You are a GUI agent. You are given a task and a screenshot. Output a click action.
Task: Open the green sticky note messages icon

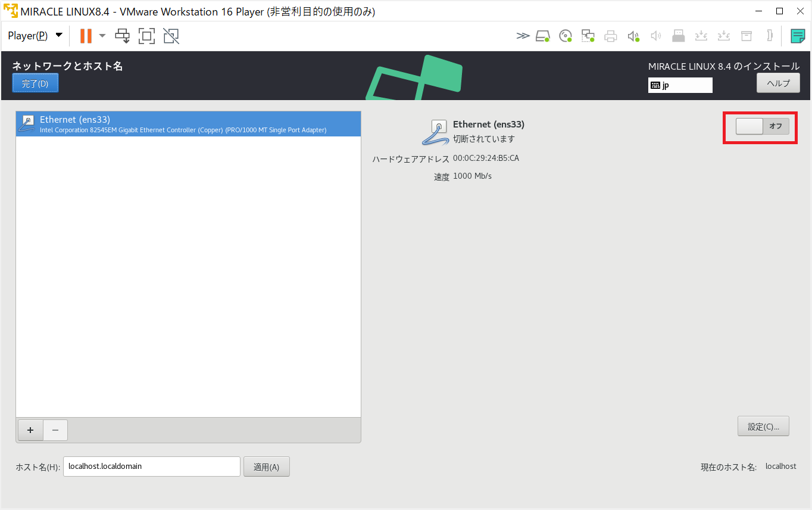pos(798,36)
